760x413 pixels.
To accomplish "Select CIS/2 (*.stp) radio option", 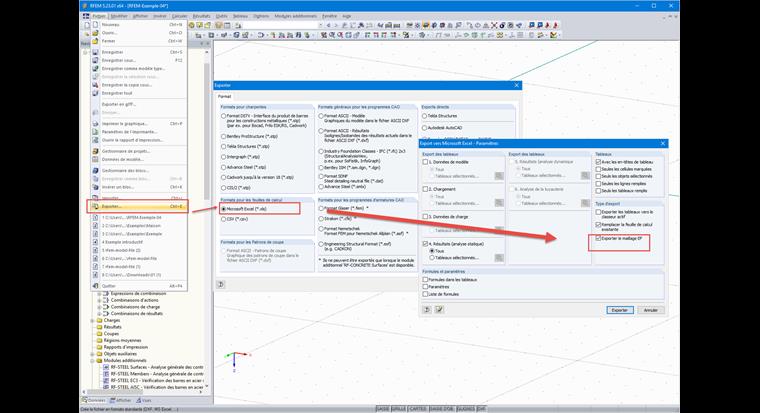I will point(223,188).
